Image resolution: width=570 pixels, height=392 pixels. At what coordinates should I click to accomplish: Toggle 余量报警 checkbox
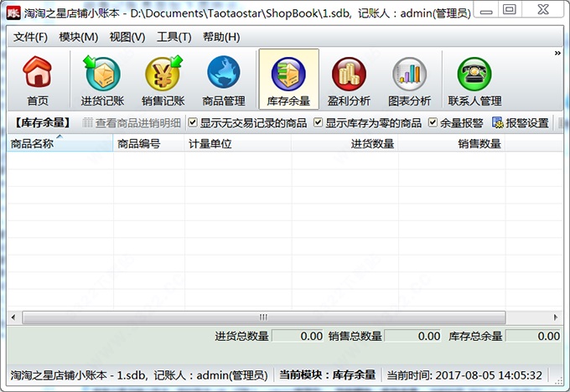433,123
